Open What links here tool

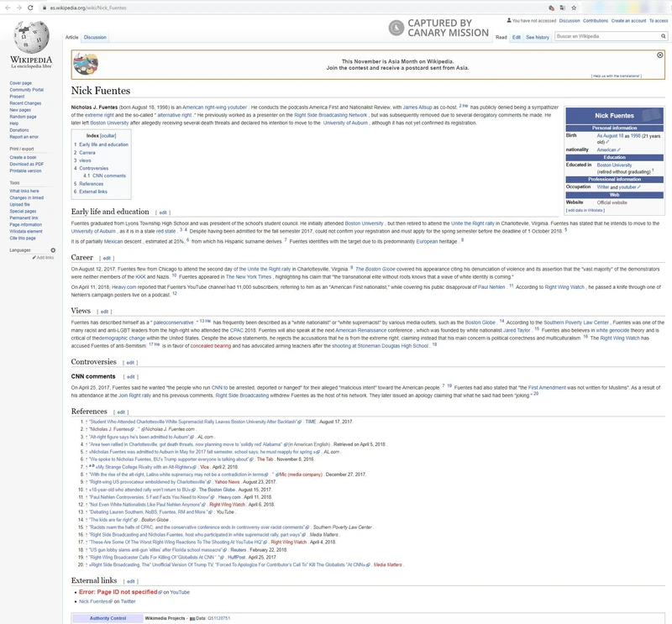[x=24, y=191]
